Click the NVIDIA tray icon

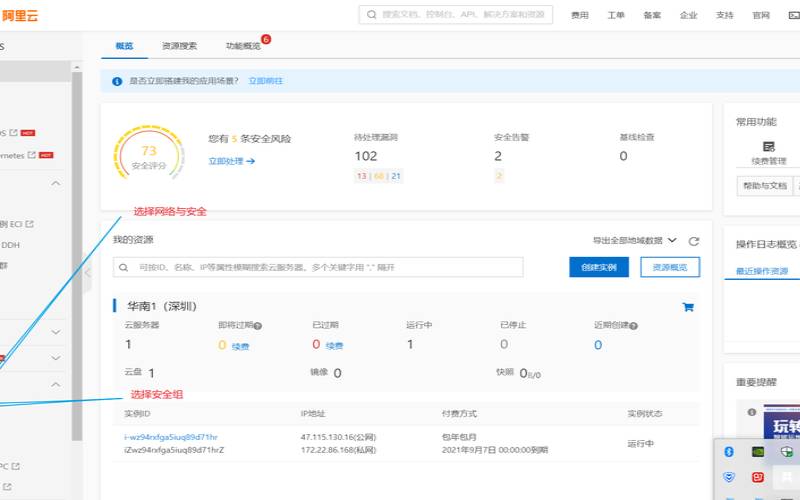(758, 452)
